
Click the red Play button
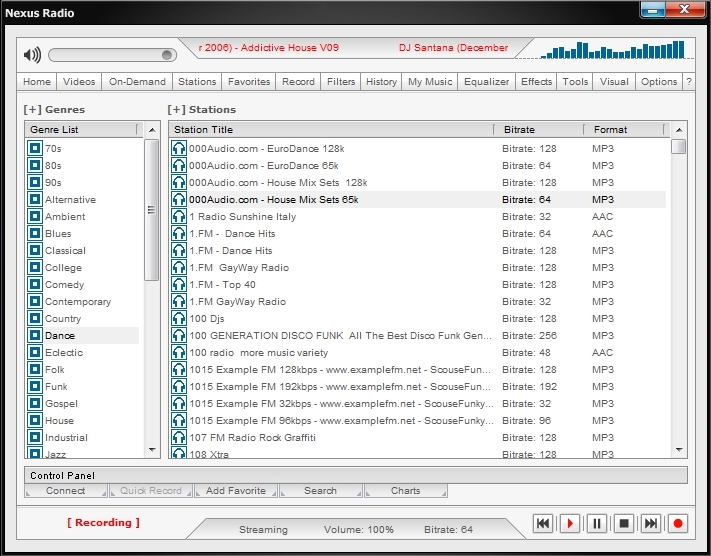[570, 524]
